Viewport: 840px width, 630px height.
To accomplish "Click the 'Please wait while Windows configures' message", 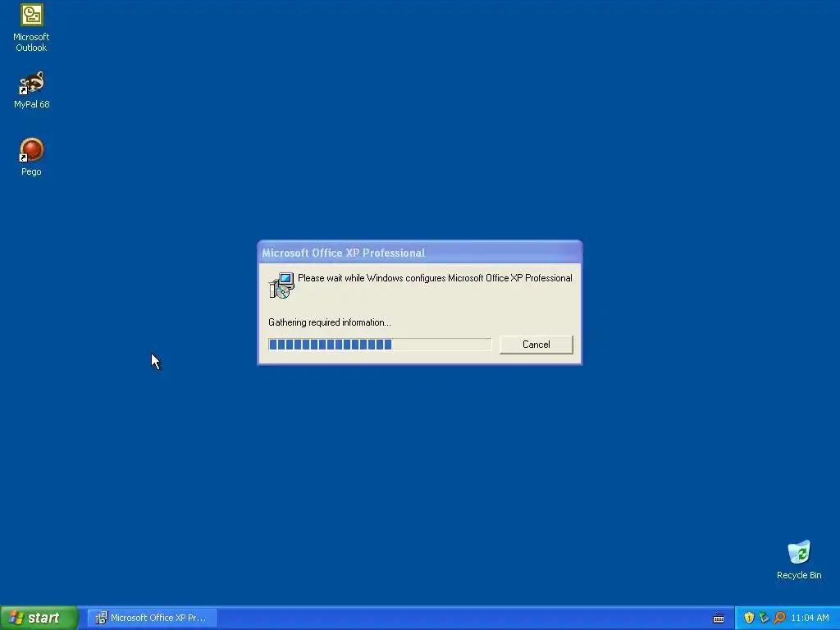I will (435, 278).
